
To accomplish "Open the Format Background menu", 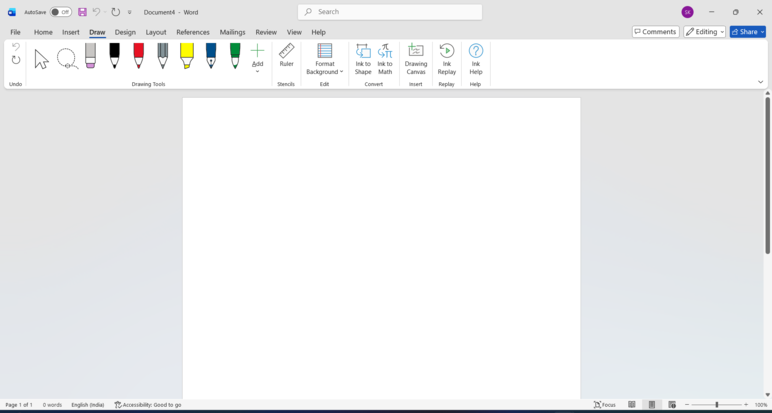I will [x=324, y=59].
